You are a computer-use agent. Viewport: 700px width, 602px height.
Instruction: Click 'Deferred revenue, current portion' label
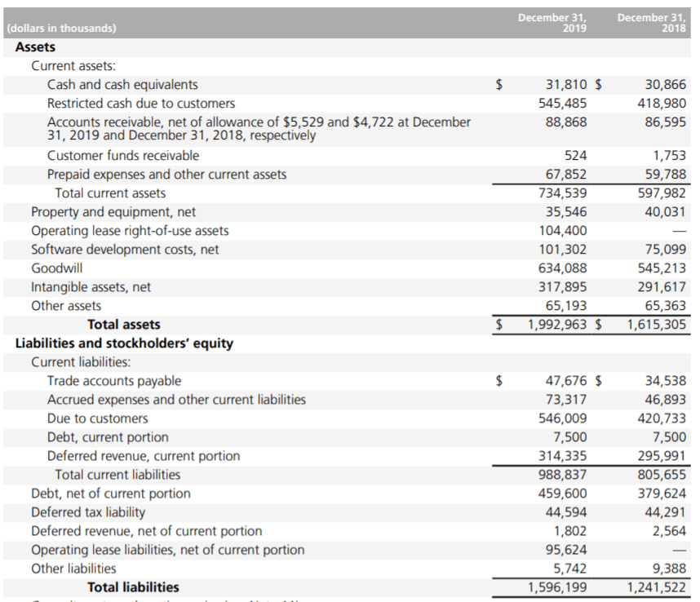click(144, 456)
